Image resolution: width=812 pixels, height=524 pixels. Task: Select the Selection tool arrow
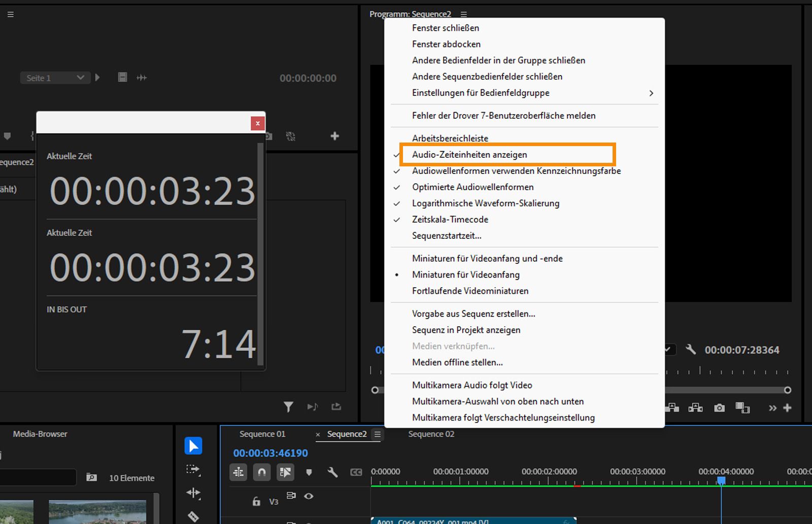pos(193,446)
